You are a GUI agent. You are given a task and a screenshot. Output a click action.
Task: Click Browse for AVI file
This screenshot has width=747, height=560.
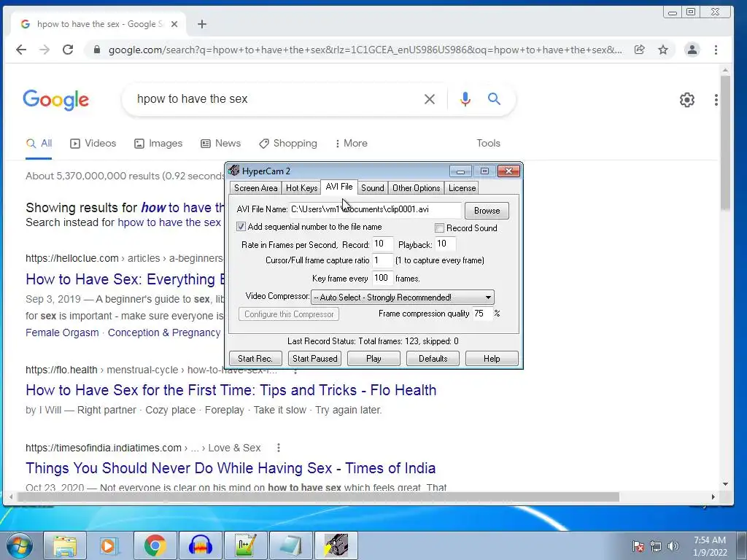[487, 211]
